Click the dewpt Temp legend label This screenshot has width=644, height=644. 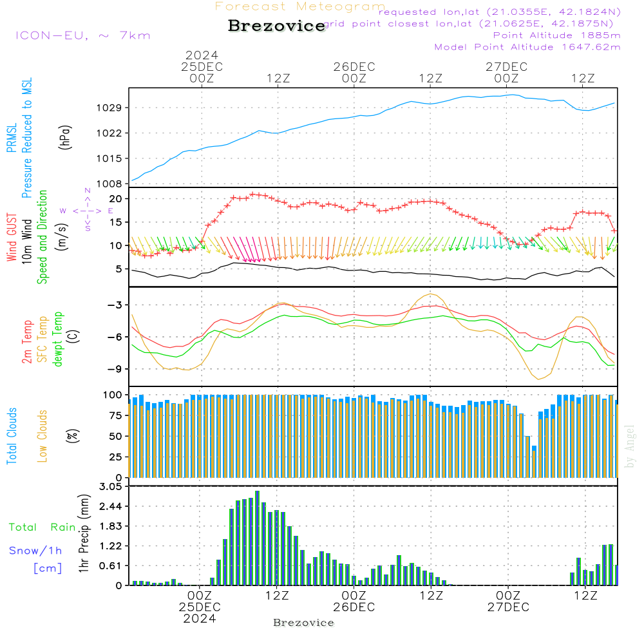57,339
